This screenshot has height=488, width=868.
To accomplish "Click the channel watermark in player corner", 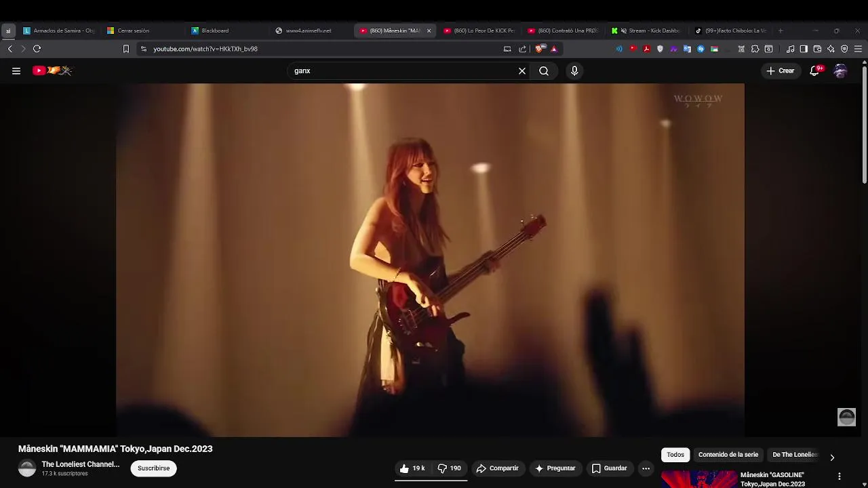I will point(846,417).
